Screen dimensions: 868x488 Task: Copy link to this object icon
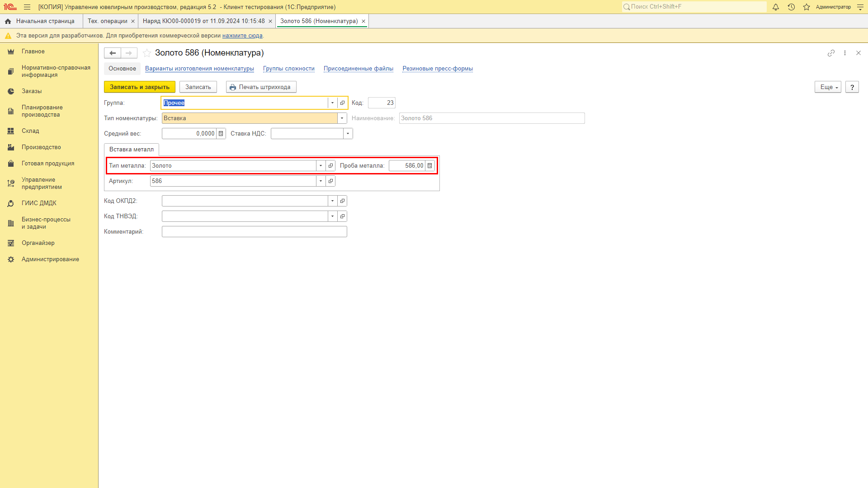pos(831,53)
